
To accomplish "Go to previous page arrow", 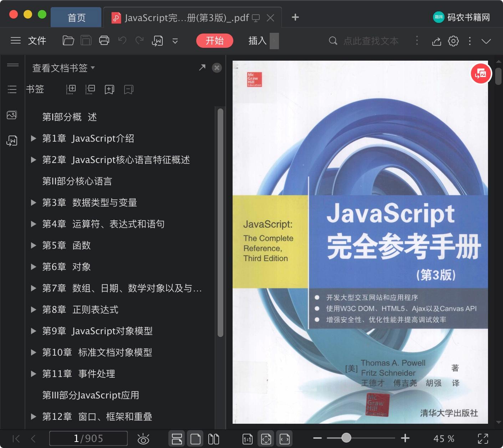I will click(x=33, y=439).
